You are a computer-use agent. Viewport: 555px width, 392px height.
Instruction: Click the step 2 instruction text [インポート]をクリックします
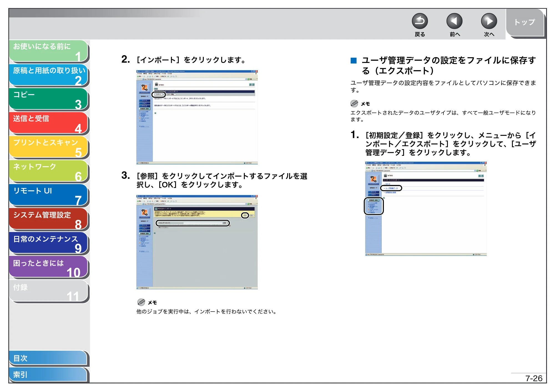click(x=191, y=60)
